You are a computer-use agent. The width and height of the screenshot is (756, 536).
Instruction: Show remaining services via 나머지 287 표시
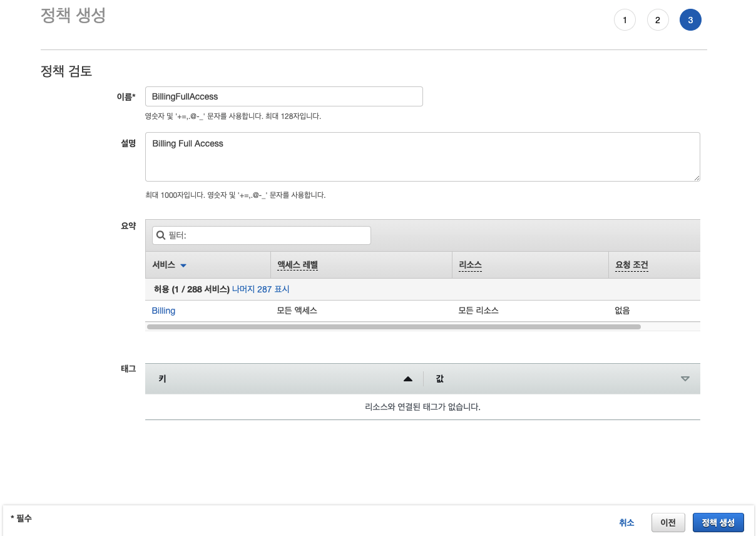[261, 289]
